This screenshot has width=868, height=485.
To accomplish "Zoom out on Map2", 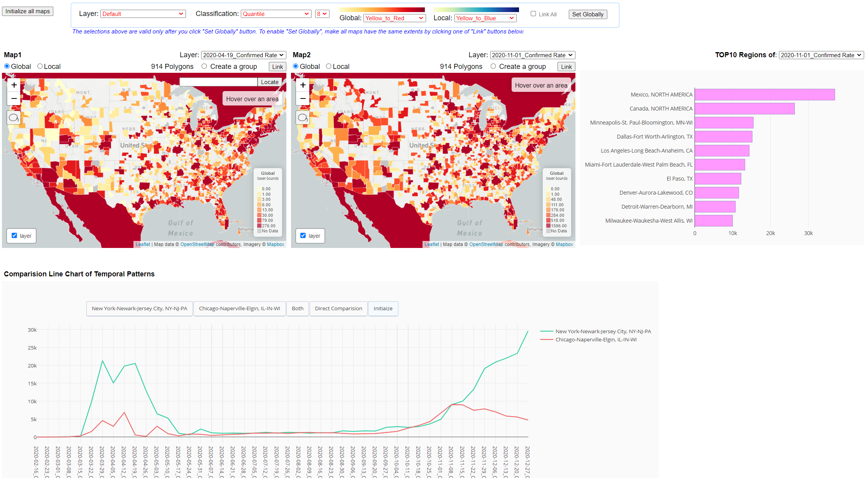I will [303, 98].
